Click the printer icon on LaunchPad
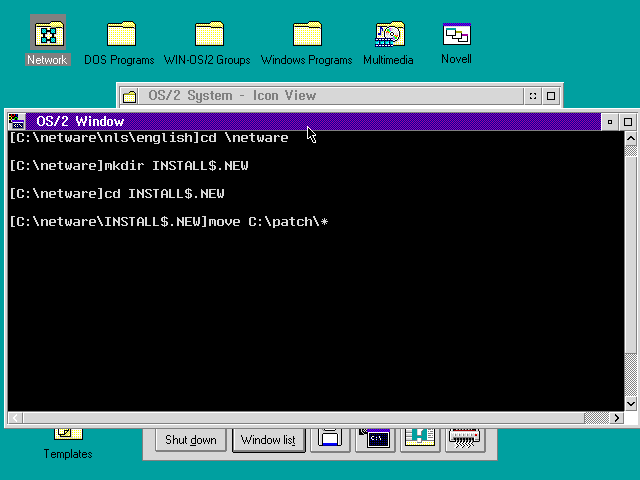 (x=331, y=439)
